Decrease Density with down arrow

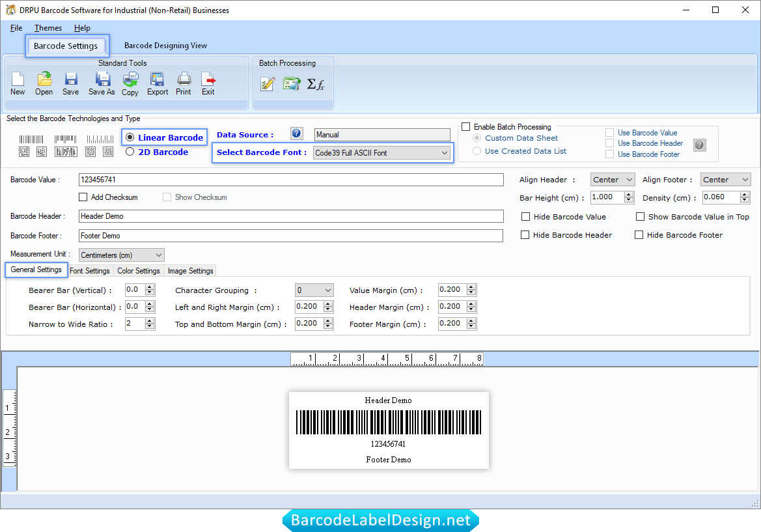pyautogui.click(x=745, y=200)
